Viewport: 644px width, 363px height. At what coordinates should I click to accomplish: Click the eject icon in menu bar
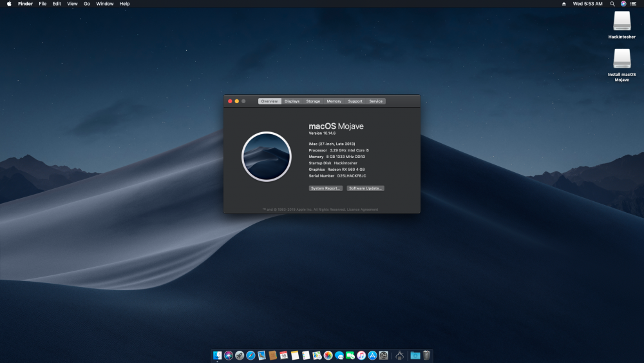click(564, 4)
